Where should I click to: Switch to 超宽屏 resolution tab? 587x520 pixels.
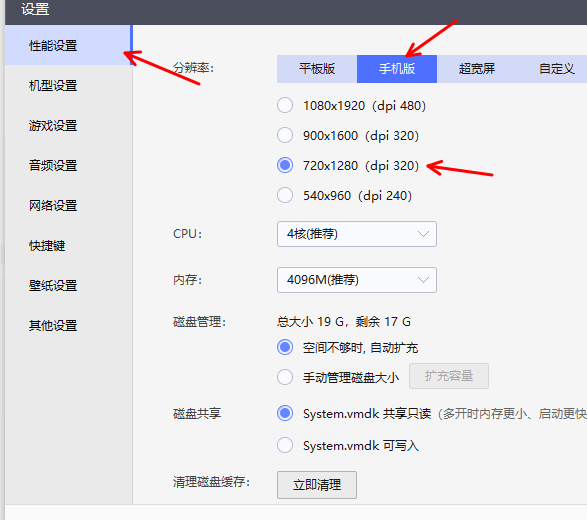point(477,69)
